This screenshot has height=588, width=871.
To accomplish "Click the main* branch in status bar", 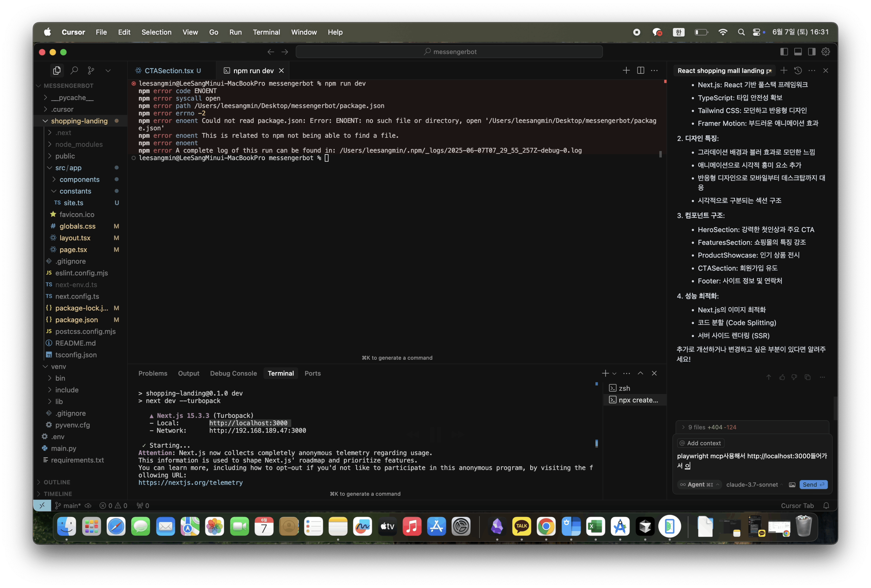I will (x=68, y=506).
